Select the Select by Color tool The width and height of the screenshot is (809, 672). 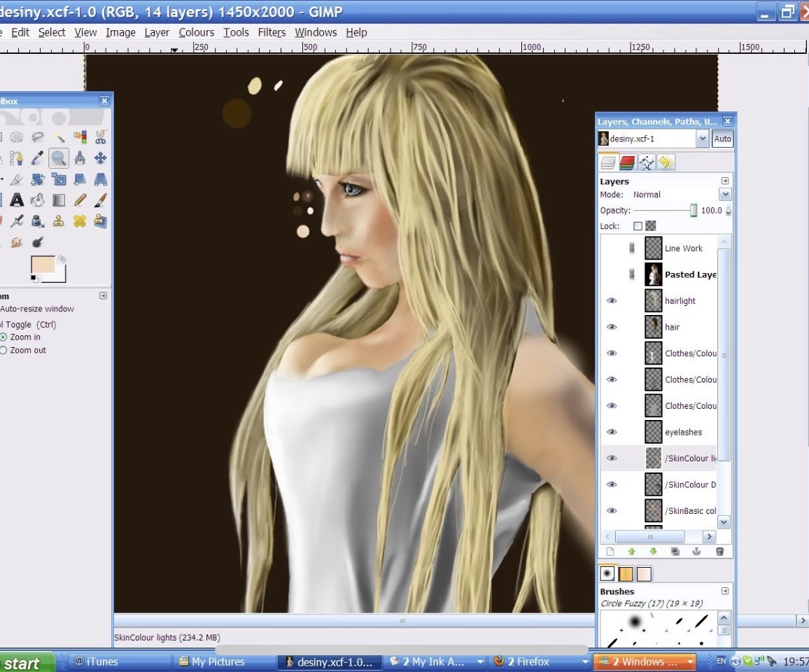click(80, 136)
